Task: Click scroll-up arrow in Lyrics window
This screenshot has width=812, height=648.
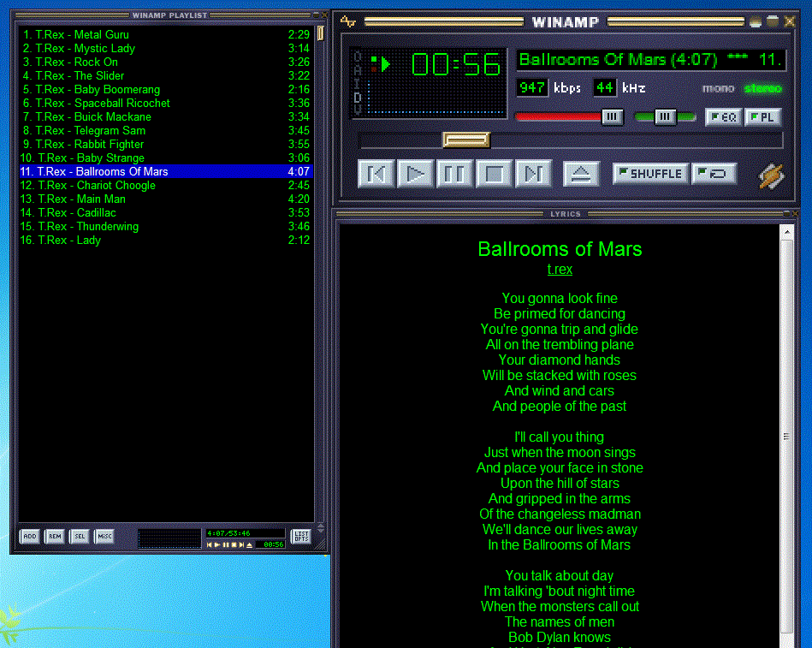Action: pyautogui.click(x=786, y=232)
